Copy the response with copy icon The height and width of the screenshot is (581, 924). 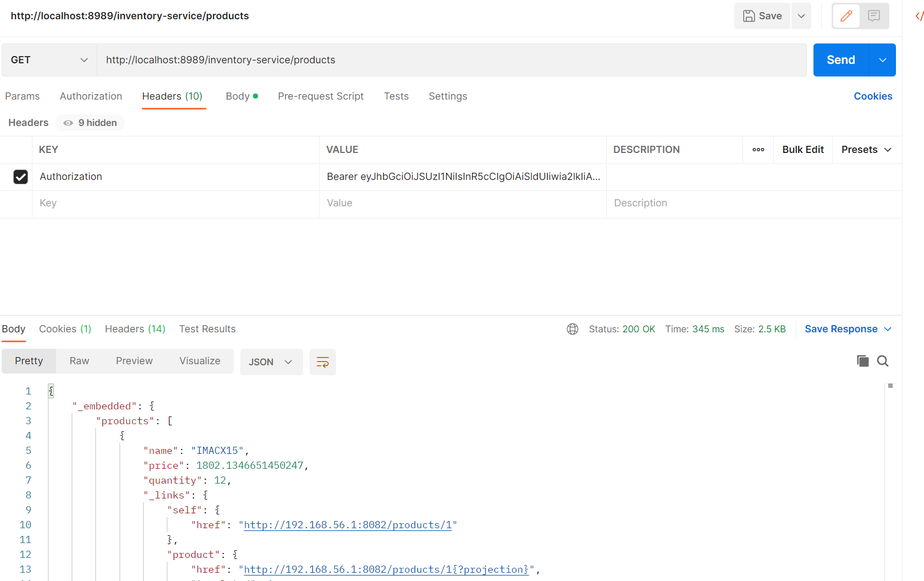click(863, 361)
